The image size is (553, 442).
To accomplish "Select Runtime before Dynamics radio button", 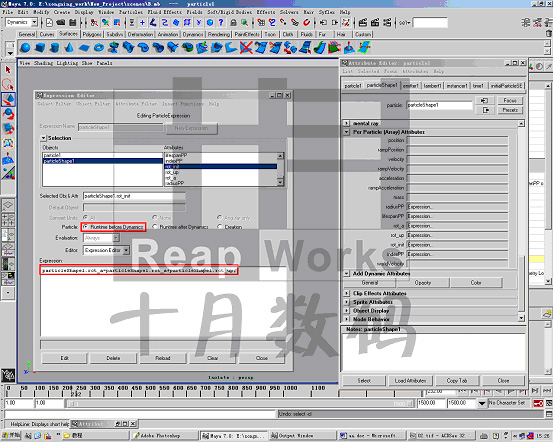I will click(86, 227).
